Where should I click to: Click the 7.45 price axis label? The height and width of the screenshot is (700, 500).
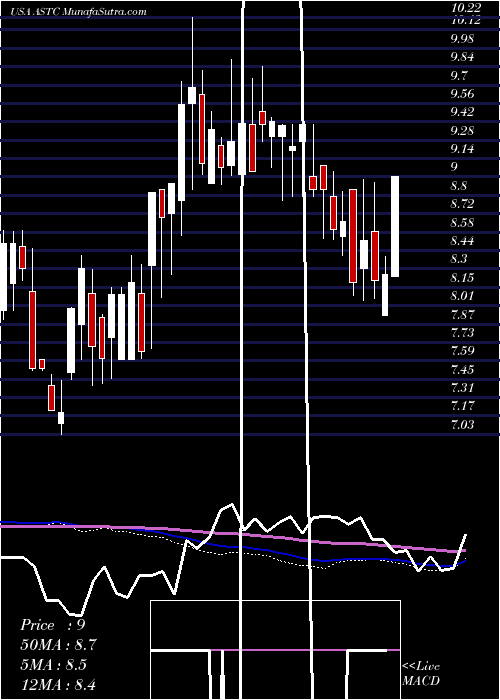462,369
